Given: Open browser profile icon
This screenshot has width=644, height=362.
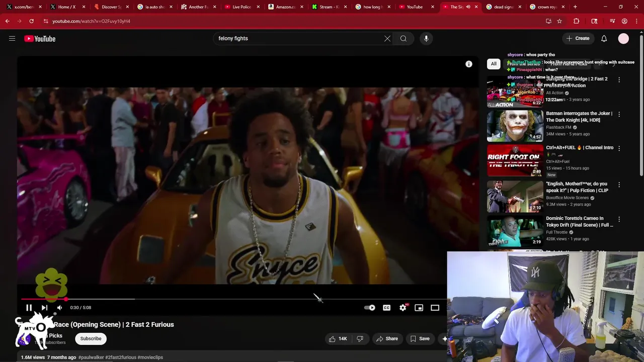Looking at the screenshot, I should [x=624, y=21].
